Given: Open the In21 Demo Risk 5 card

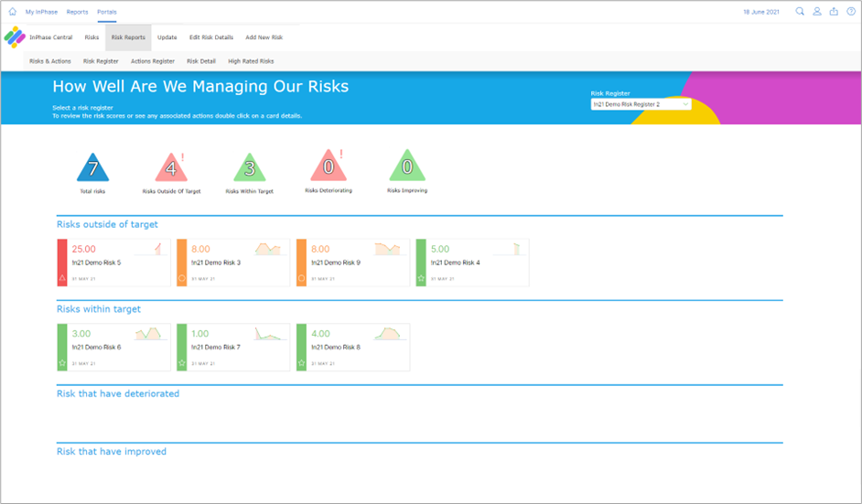Looking at the screenshot, I should [113, 263].
